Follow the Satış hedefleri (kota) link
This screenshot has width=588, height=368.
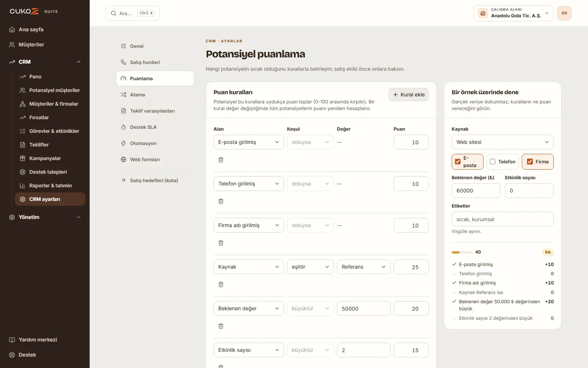[155, 180]
